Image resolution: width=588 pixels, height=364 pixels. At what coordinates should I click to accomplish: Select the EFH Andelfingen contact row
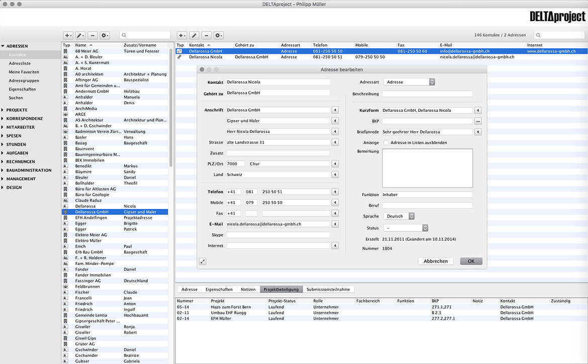115,217
